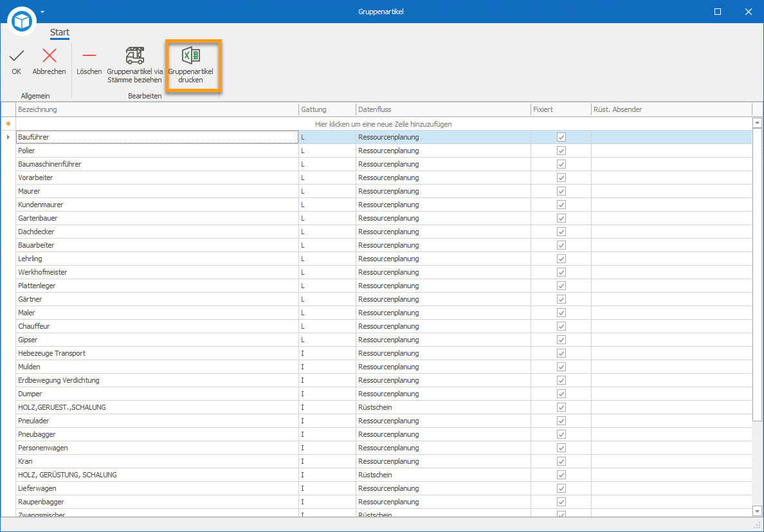
Task: Click Gattung value I in Kran row
Action: point(303,461)
